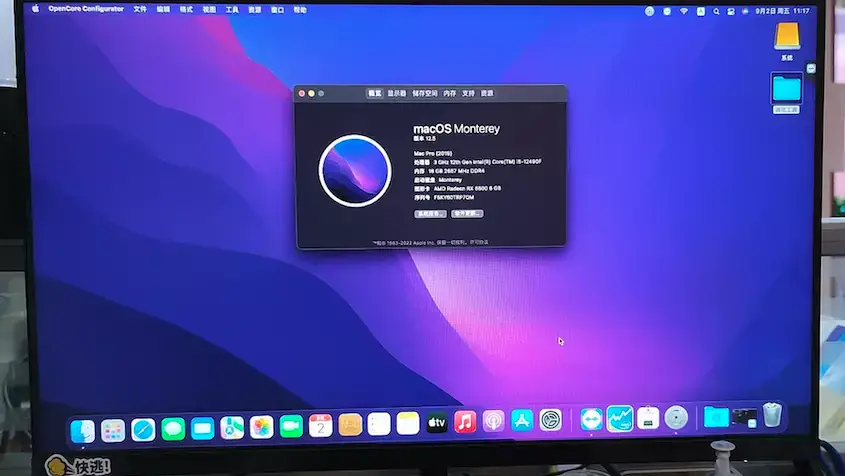Open the App Store in the Dock

pos(522,420)
